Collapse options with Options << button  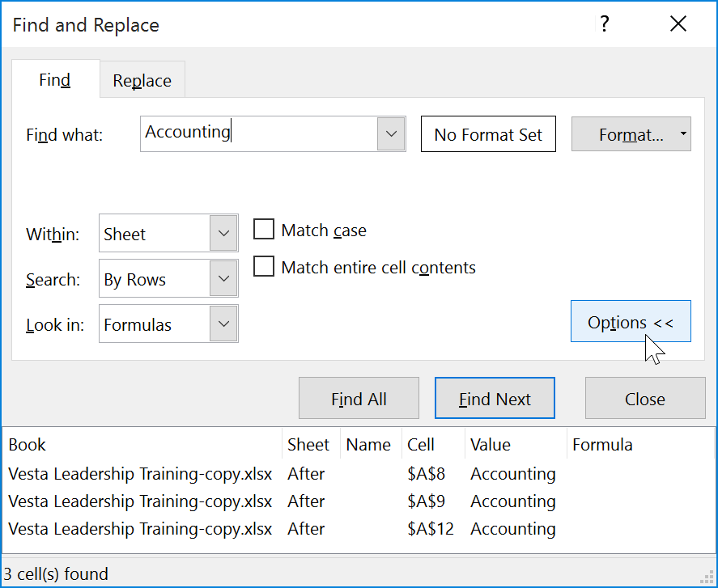(x=631, y=322)
